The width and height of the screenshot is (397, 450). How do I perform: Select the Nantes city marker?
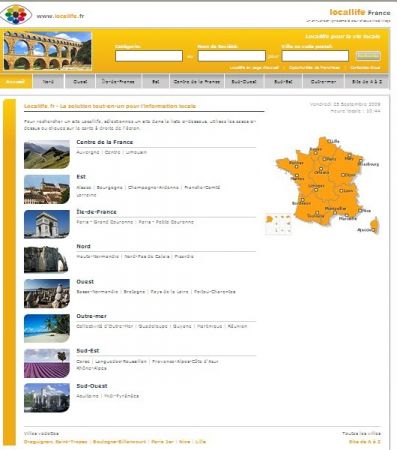[x=297, y=175]
